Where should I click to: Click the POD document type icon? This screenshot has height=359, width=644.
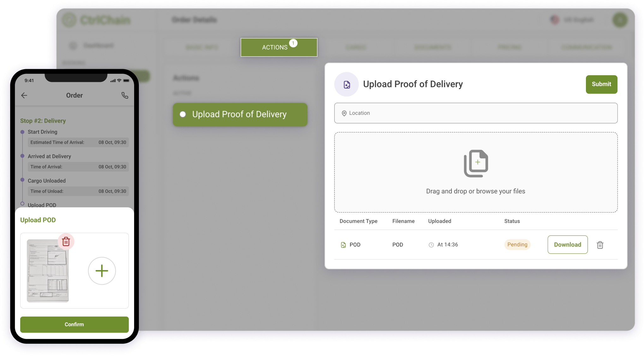pyautogui.click(x=343, y=245)
